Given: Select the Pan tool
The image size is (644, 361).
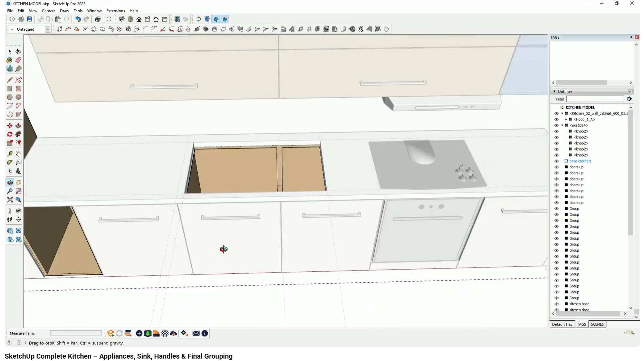Looking at the screenshot, I should point(18,183).
